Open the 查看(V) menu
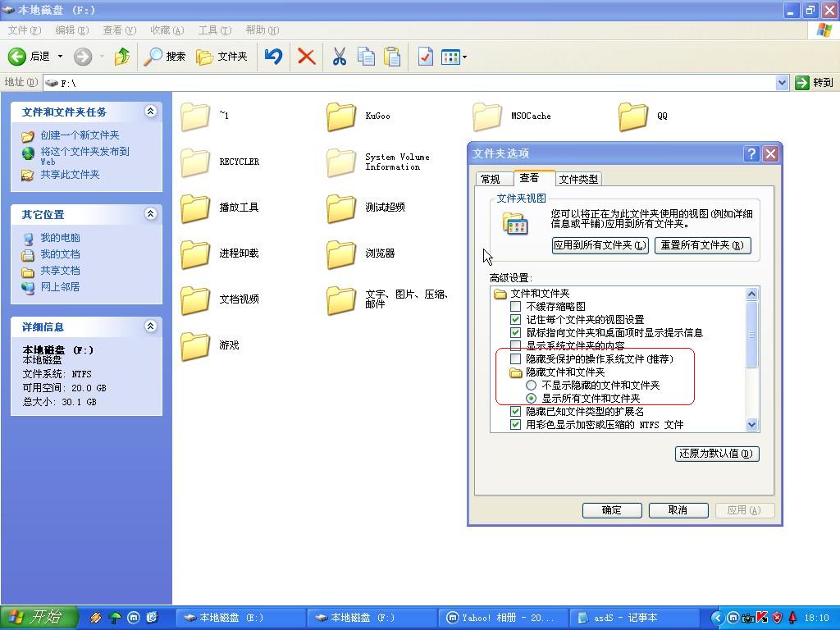 pos(120,30)
